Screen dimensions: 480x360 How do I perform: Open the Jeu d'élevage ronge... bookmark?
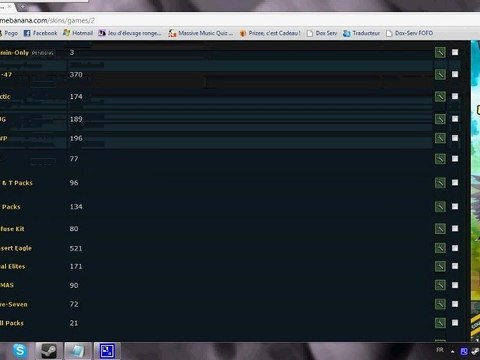click(x=130, y=33)
